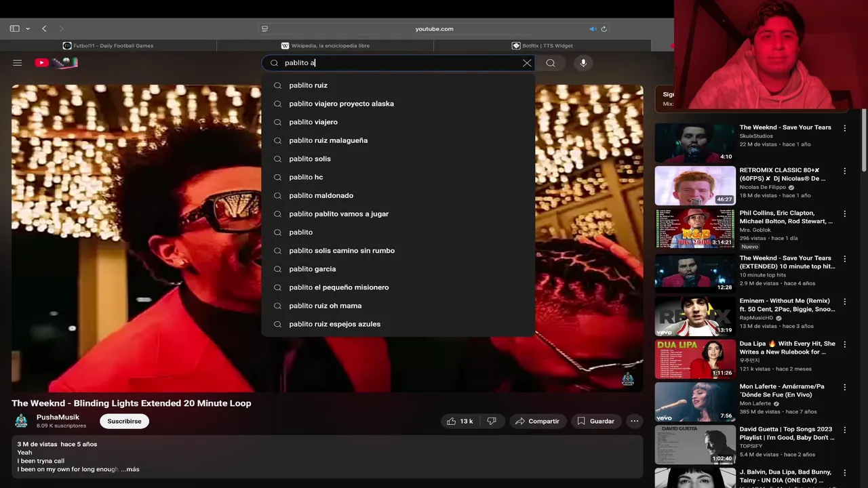Open options menu for Save Your Tears EXTENDED
This screenshot has height=488, width=868.
tap(845, 259)
